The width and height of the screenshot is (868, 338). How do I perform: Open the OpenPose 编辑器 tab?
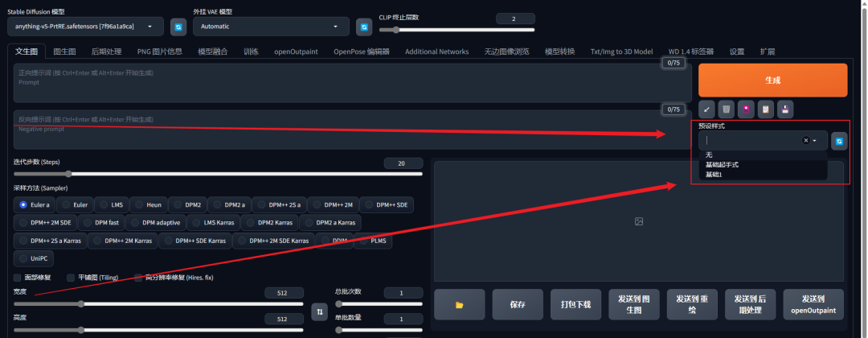362,52
